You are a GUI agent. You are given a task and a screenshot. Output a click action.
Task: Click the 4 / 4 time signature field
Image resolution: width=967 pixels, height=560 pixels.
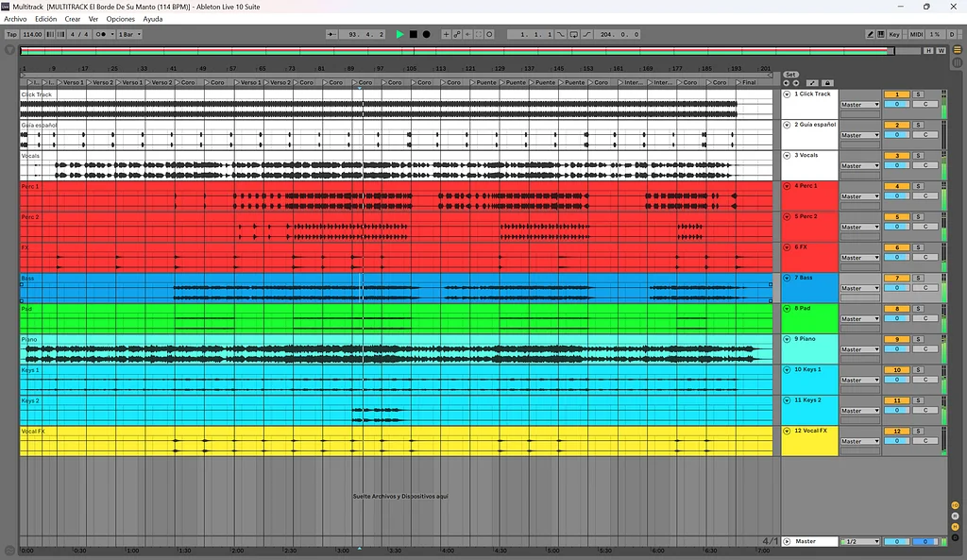(79, 35)
